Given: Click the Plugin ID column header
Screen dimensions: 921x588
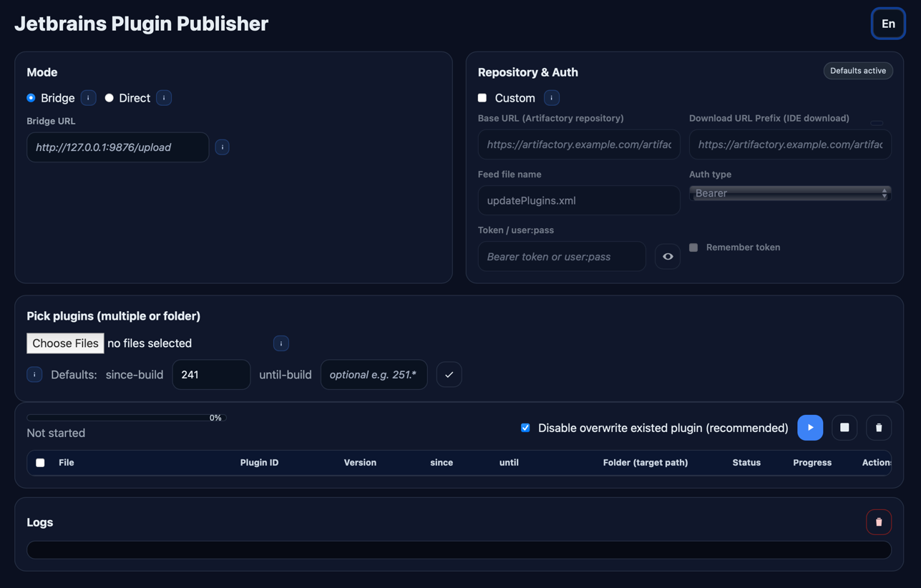Looking at the screenshot, I should [x=259, y=463].
